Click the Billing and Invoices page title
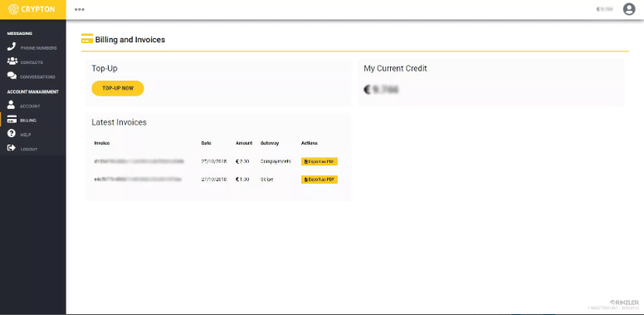Image resolution: width=644 pixels, height=315 pixels. [x=130, y=40]
